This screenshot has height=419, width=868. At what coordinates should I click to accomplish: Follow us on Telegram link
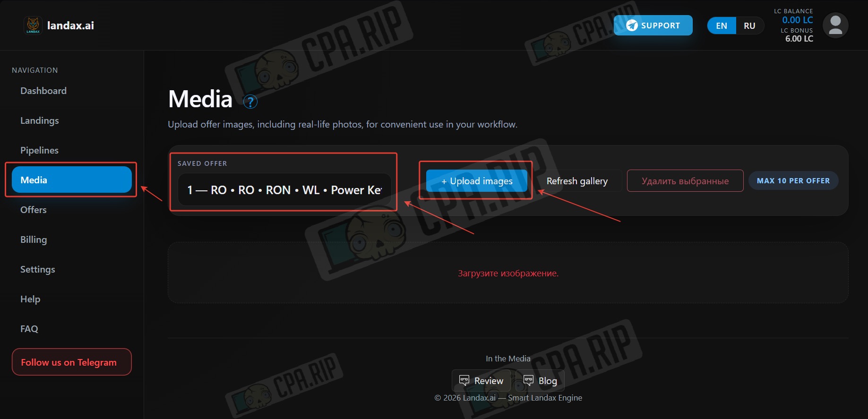(x=72, y=362)
